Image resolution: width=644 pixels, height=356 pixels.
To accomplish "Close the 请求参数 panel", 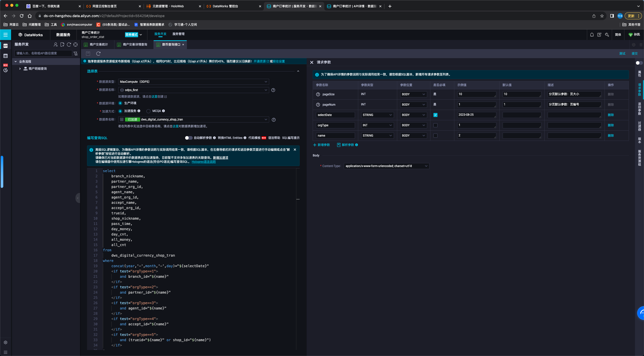I will [x=312, y=62].
